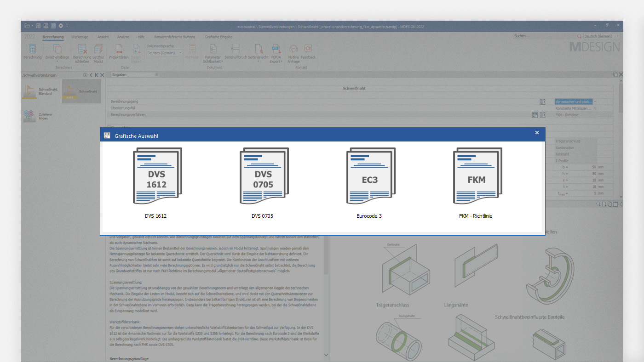
Task: Click the open folder quick-access icon
Action: [x=27, y=26]
